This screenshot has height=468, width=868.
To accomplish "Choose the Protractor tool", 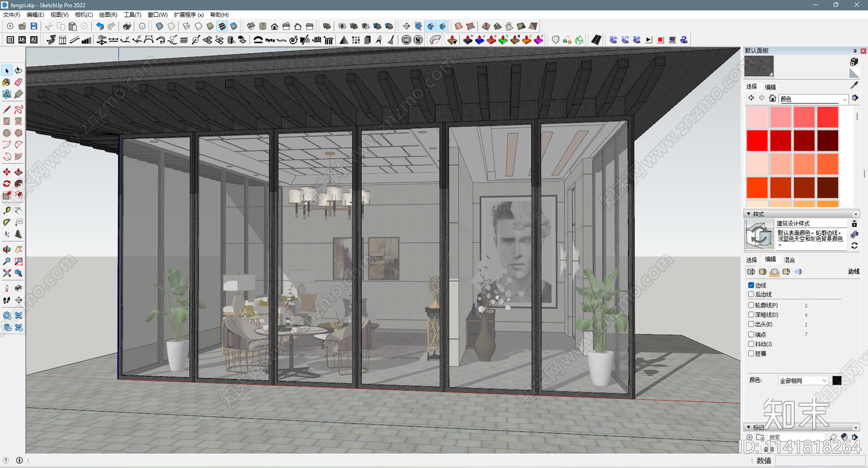I will 7,222.
